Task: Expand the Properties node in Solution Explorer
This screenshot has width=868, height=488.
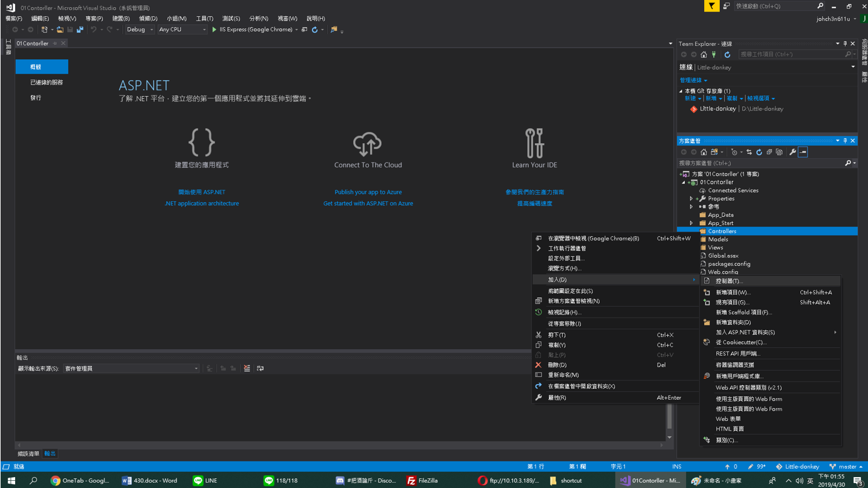Action: pyautogui.click(x=691, y=199)
